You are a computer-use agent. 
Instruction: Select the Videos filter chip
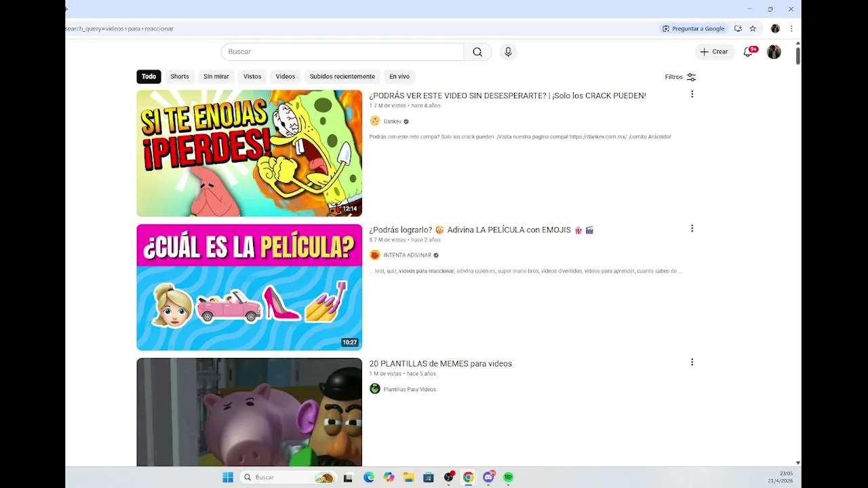point(285,77)
